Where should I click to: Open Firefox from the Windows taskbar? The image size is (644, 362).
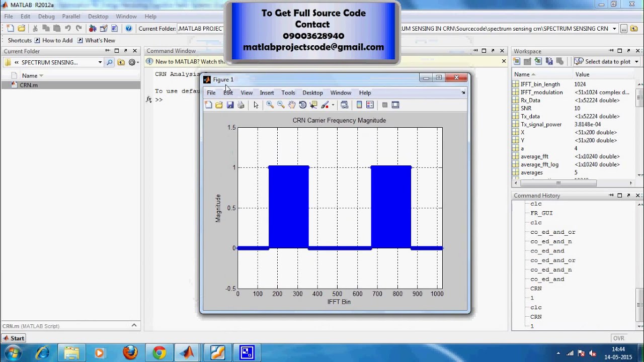(130, 352)
